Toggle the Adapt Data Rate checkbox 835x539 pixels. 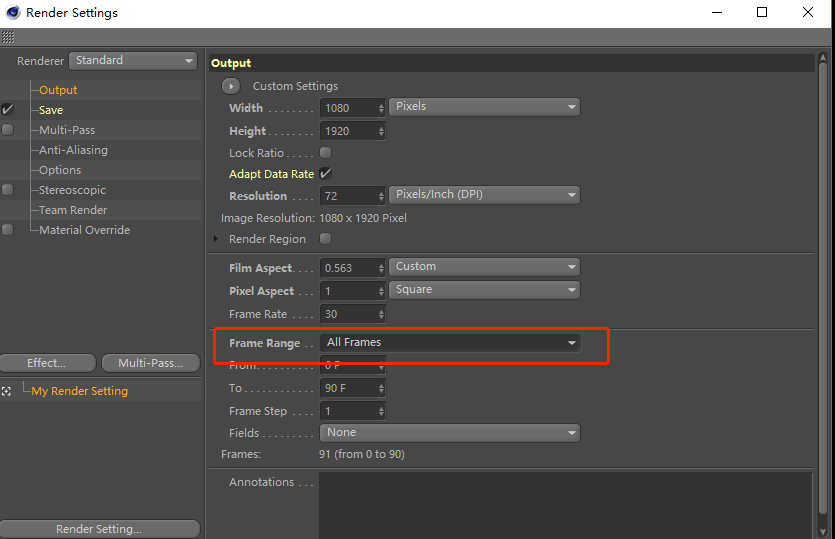325,174
